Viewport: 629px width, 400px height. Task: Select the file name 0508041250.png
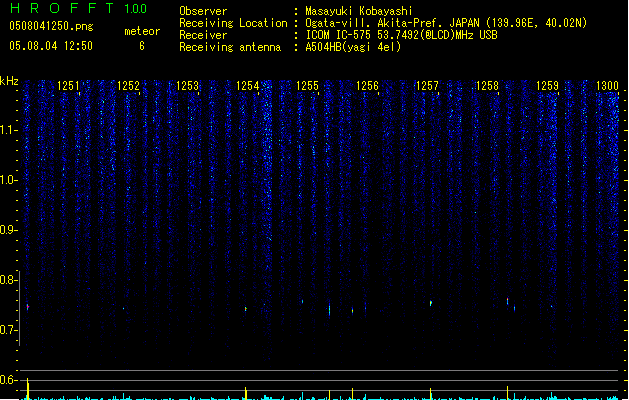[51, 26]
